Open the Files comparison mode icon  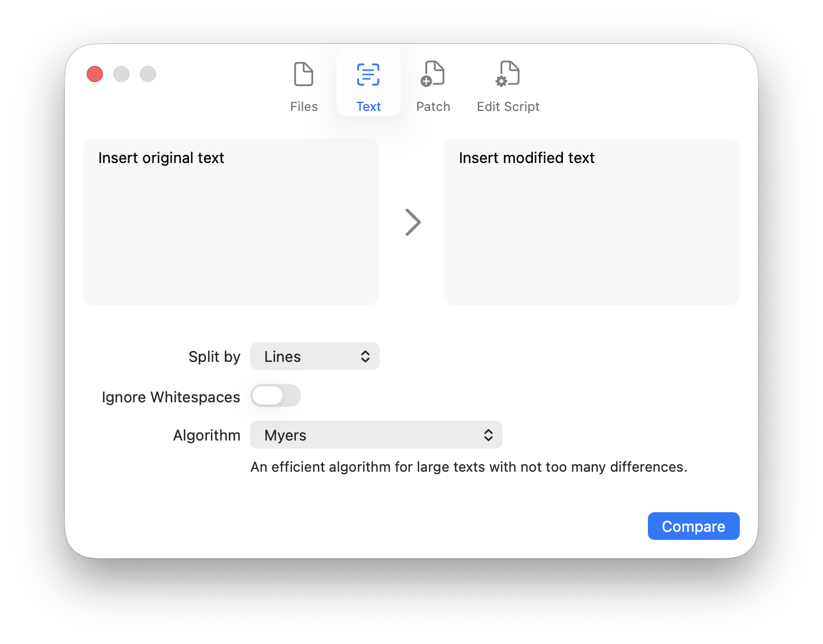point(303,75)
